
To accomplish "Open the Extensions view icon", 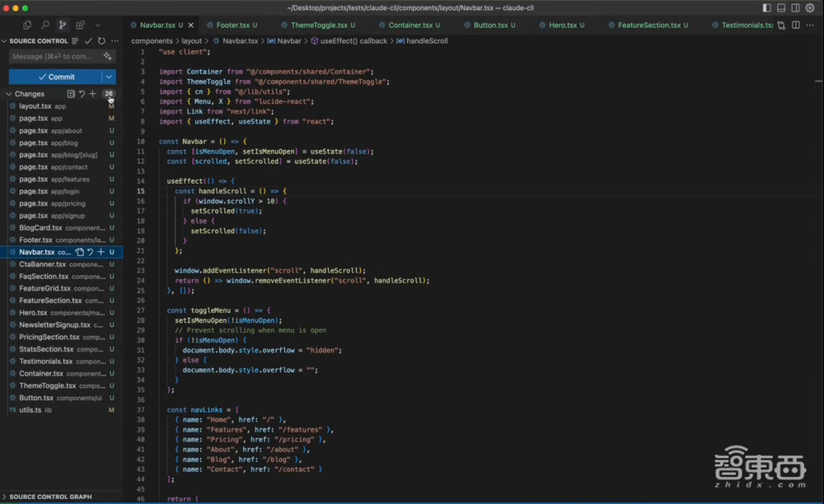I will pos(81,26).
